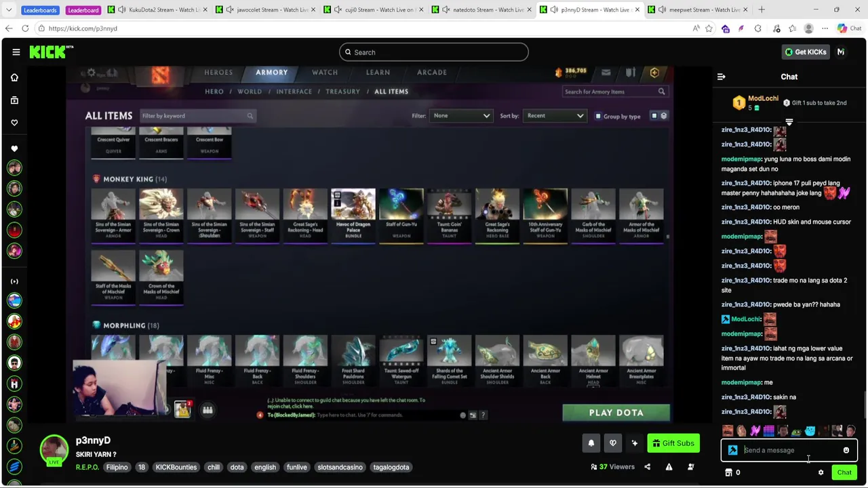The image size is (868, 488).
Task: Open the Filter None dropdown
Action: [461, 116]
